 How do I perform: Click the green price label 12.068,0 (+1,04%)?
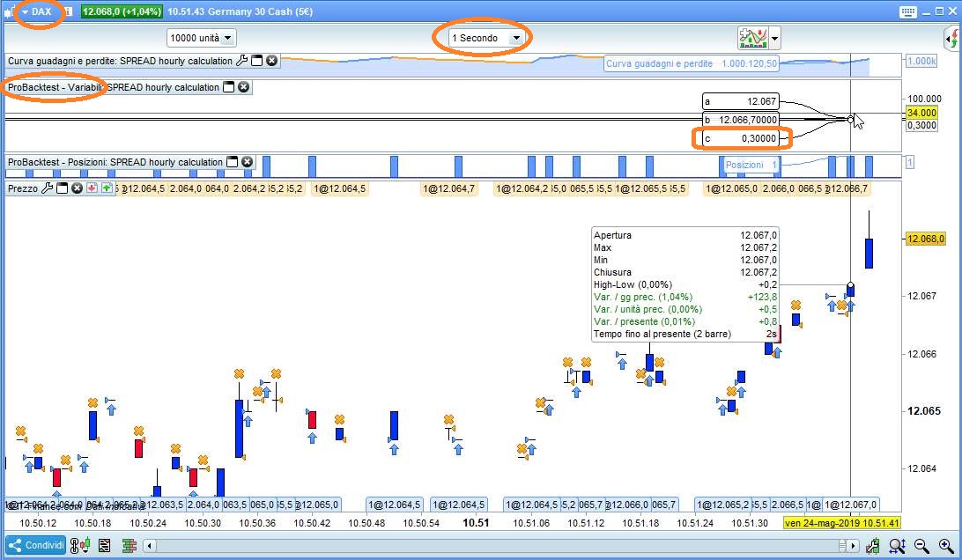coord(122,11)
